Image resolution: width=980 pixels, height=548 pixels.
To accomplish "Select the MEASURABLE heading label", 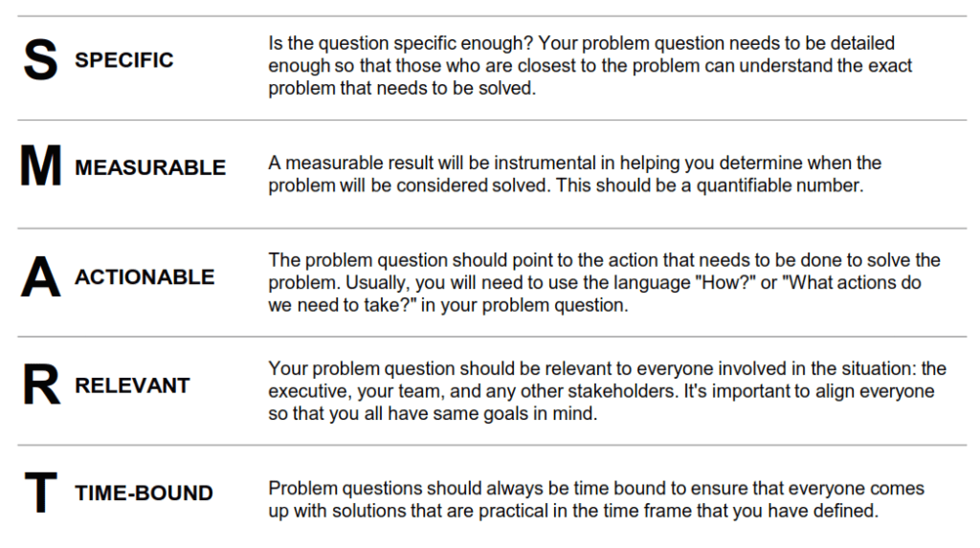I will (x=150, y=168).
